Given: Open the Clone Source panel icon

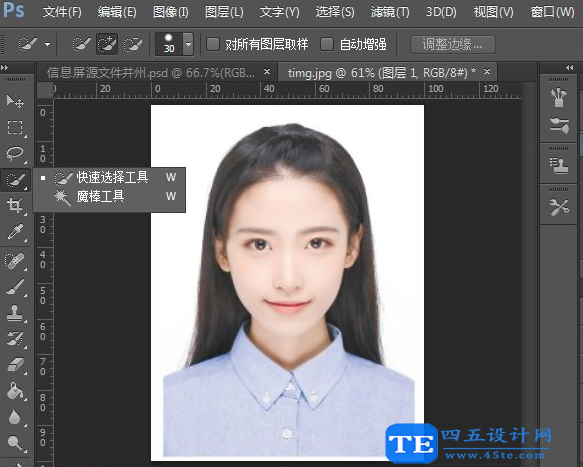Looking at the screenshot, I should pos(559,165).
